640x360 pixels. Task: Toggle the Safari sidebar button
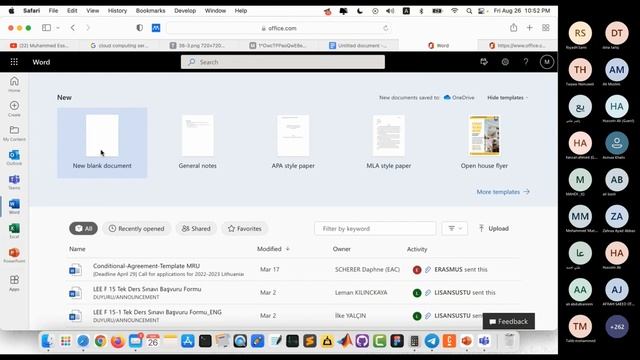[x=47, y=28]
